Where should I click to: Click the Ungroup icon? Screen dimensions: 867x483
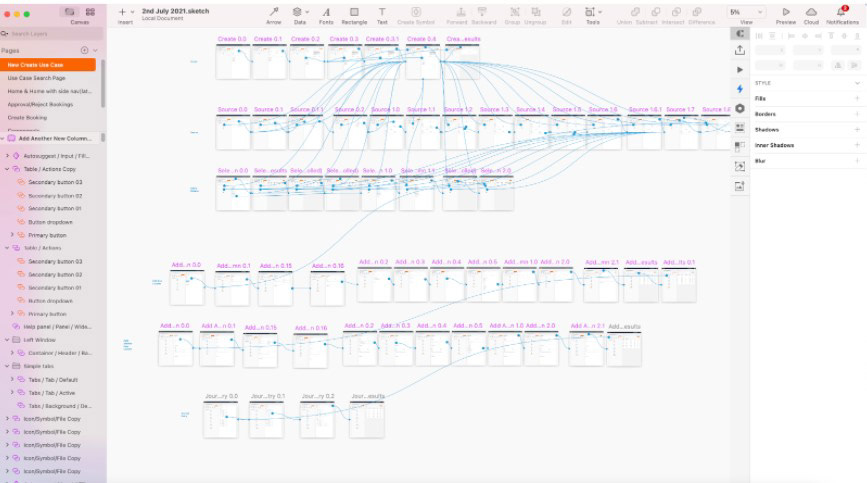(x=536, y=12)
